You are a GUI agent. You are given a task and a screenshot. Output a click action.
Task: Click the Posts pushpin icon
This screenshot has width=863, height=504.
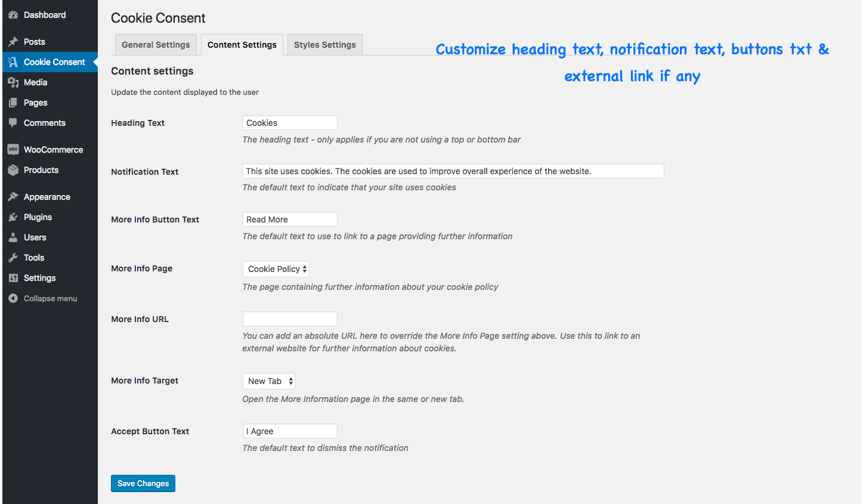pyautogui.click(x=13, y=42)
